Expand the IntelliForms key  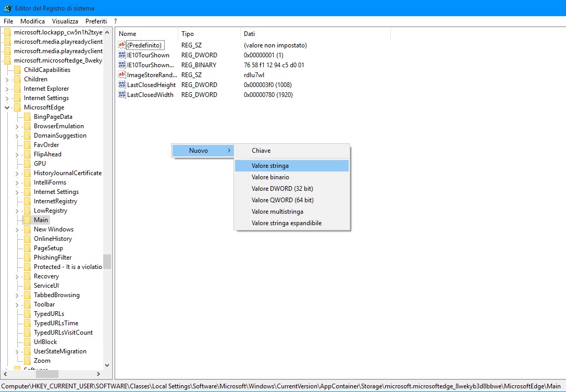[17, 182]
